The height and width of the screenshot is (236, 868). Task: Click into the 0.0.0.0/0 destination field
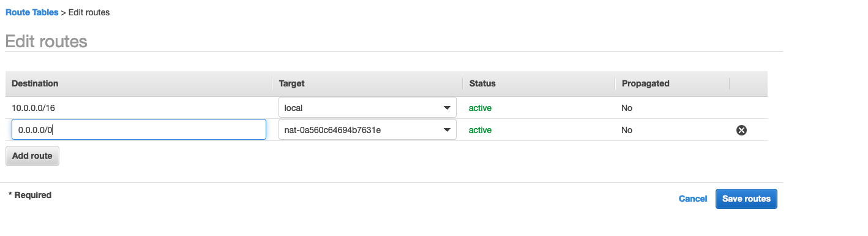138,129
